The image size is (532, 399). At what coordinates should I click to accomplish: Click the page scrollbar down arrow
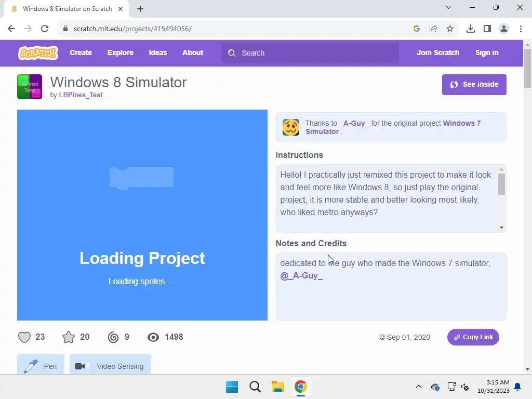click(x=527, y=369)
